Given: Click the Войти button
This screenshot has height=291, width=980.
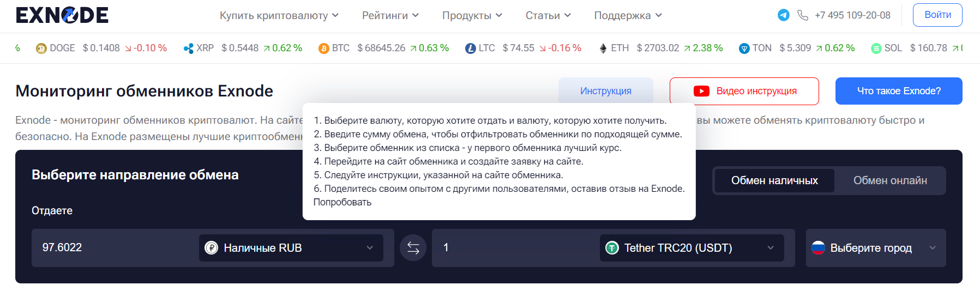Looking at the screenshot, I should point(937,15).
